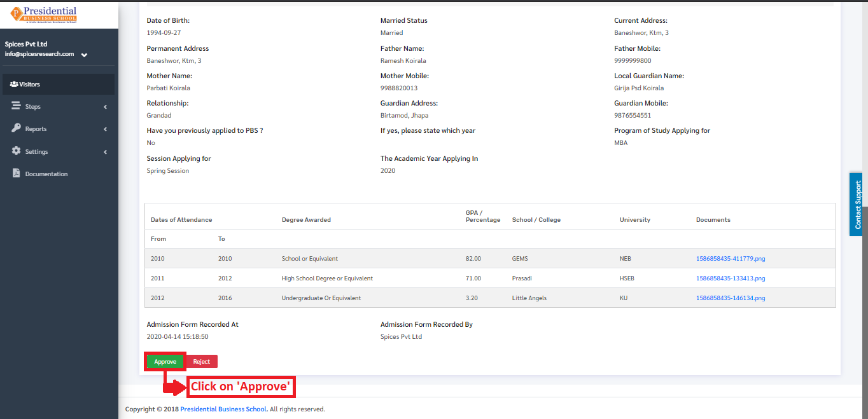Click the mother mobile 9988820013
This screenshot has height=419, width=868.
point(399,88)
